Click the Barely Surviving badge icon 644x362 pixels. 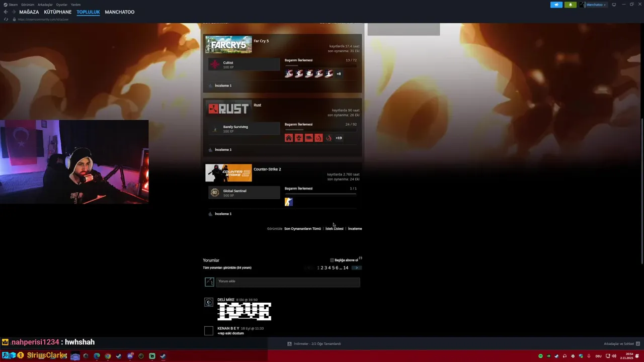pyautogui.click(x=215, y=129)
